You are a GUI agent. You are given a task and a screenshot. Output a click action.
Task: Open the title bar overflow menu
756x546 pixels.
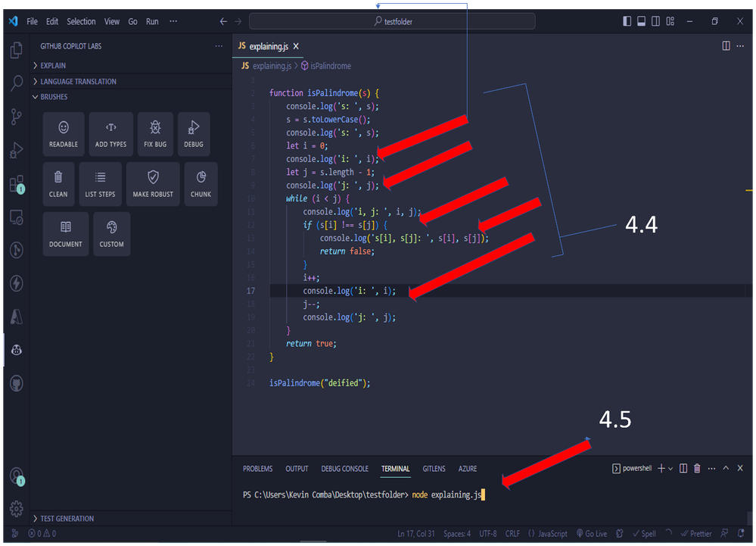pos(173,21)
